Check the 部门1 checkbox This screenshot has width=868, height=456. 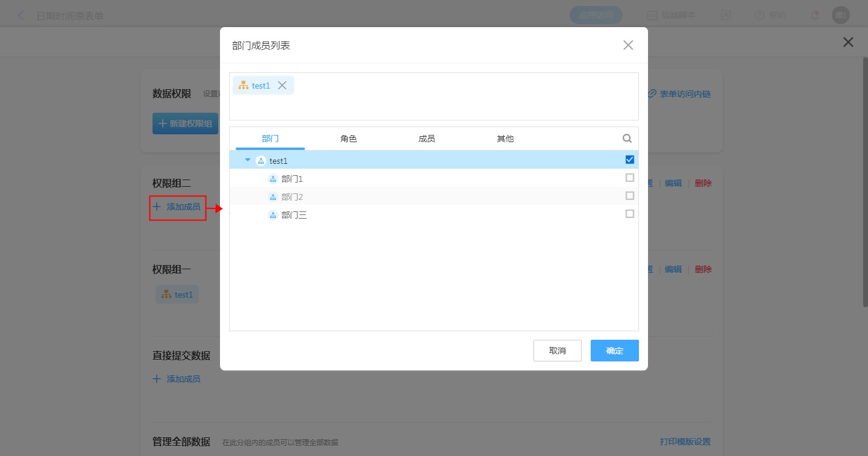tap(630, 178)
